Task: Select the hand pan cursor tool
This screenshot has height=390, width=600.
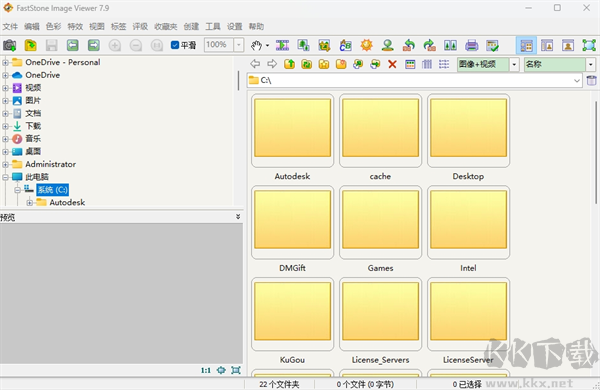Action: [x=256, y=45]
